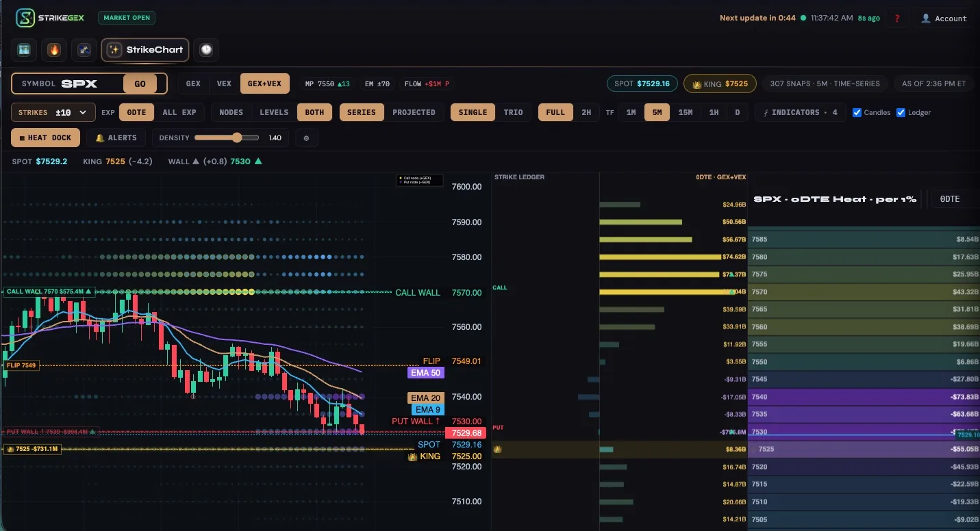Select the 7510 heat row
Image resolution: width=980 pixels, height=531 pixels.
(x=864, y=502)
